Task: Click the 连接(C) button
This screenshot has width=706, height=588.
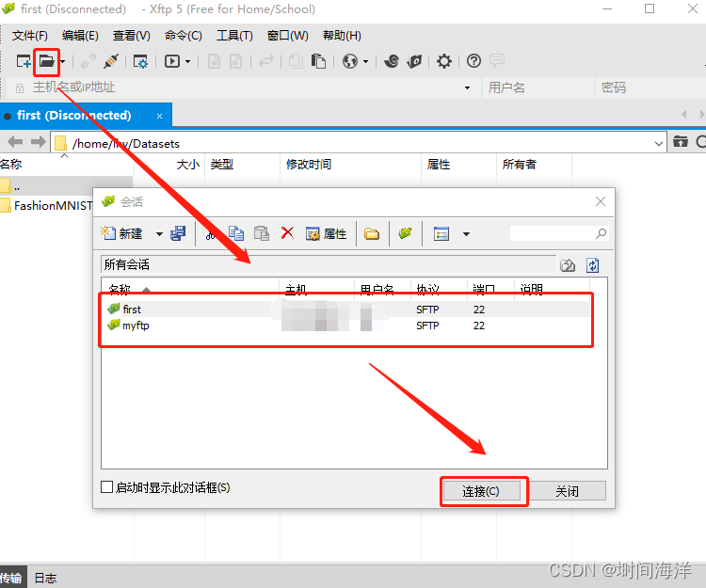Action: [x=481, y=491]
